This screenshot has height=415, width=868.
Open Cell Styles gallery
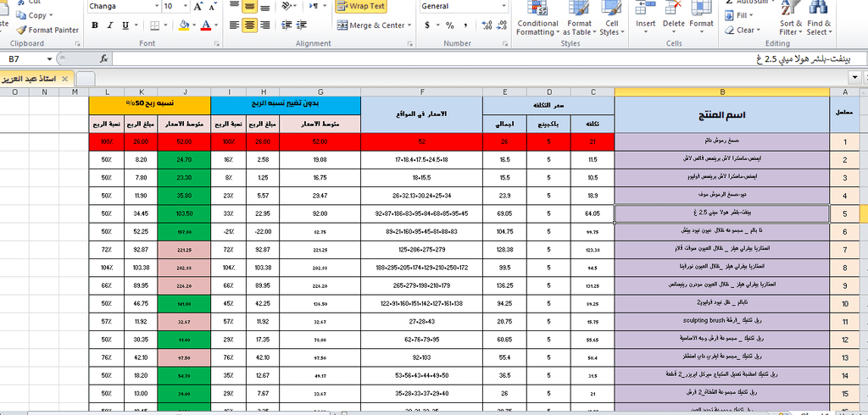(611, 19)
